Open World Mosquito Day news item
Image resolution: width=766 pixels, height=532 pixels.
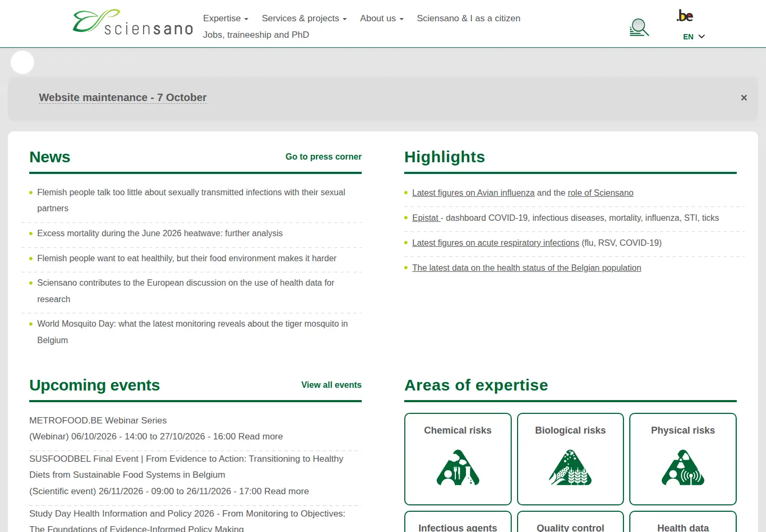[193, 332]
